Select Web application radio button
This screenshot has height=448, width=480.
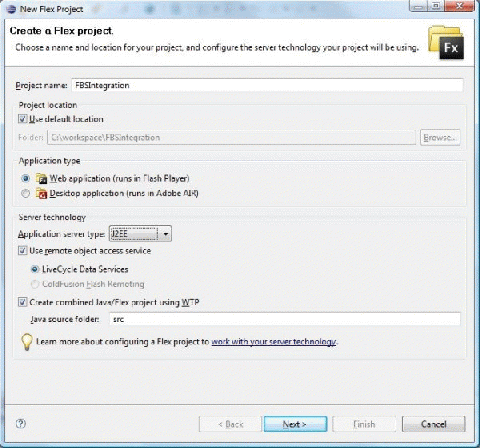pos(25,178)
